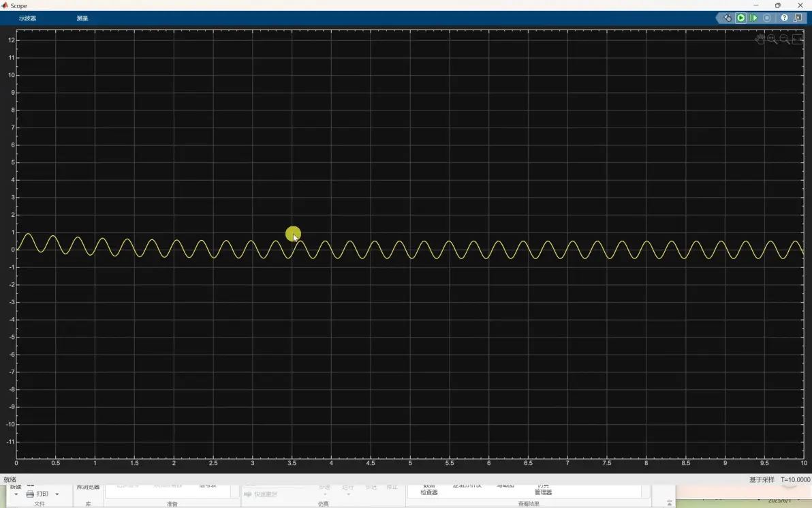Image resolution: width=812 pixels, height=508 pixels.
Task: Click the greyed-out stop simulation button
Action: coord(767,18)
